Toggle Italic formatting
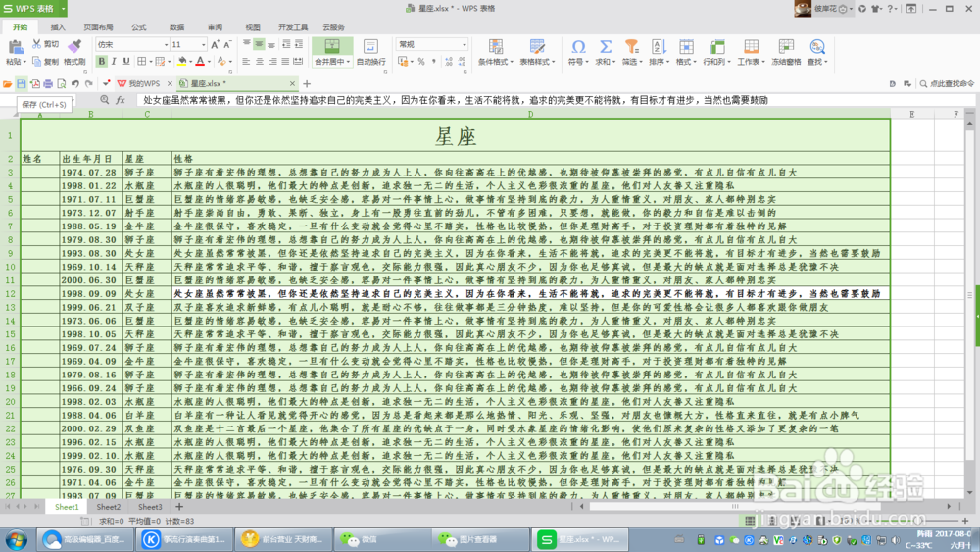980x552 pixels. [x=114, y=61]
